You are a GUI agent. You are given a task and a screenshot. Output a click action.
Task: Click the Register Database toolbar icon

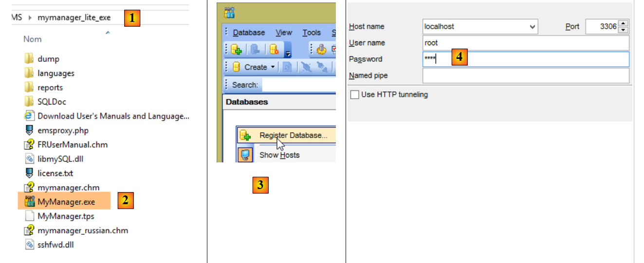(236, 49)
